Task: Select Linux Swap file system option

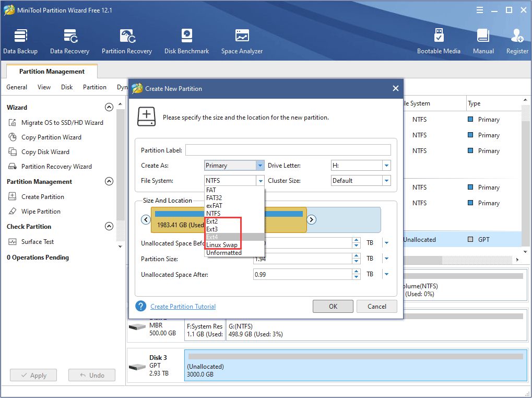Action: click(234, 244)
